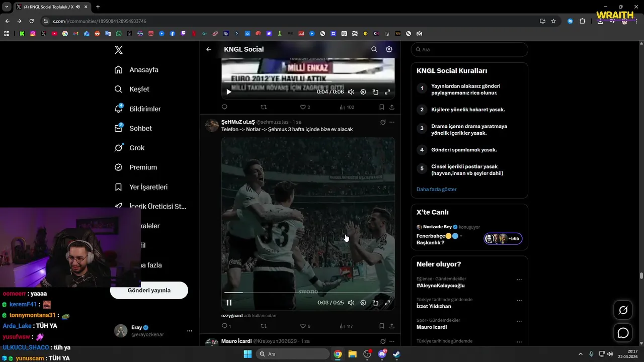Open Sohbet messages
The height and width of the screenshot is (362, 644).
click(133, 128)
